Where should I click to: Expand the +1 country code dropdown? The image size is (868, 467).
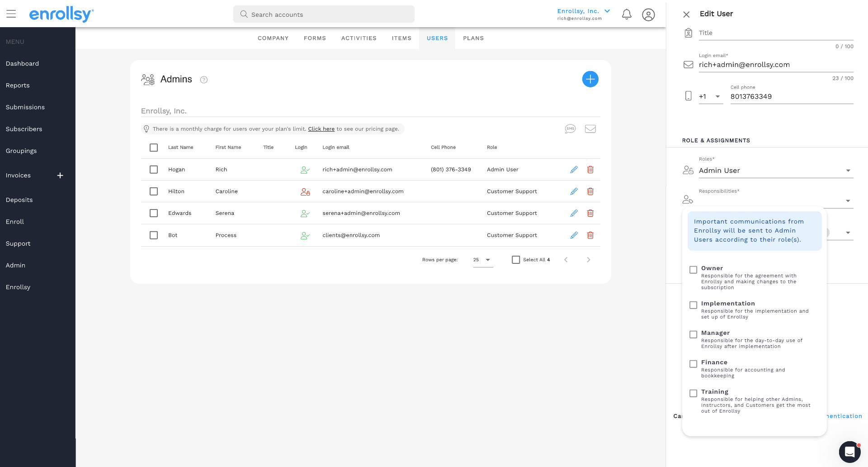coord(710,96)
